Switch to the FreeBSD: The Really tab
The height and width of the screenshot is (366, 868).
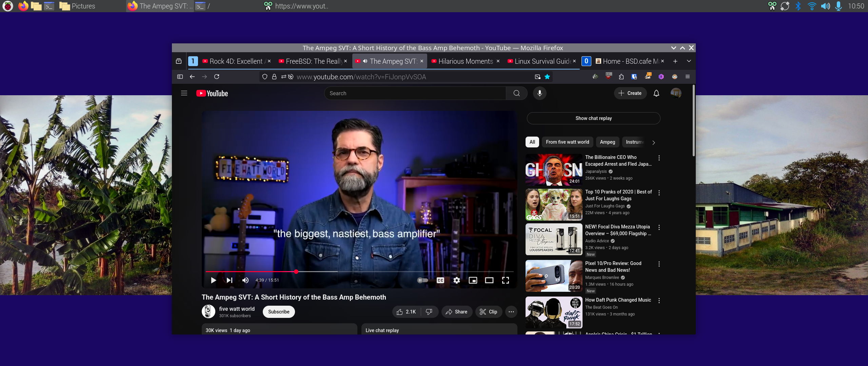pos(314,61)
